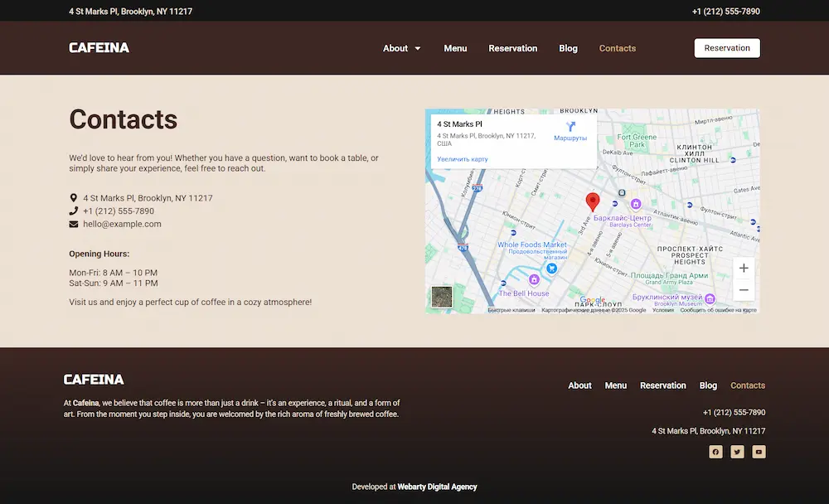
Task: Open the About menu in header
Action: 395,48
